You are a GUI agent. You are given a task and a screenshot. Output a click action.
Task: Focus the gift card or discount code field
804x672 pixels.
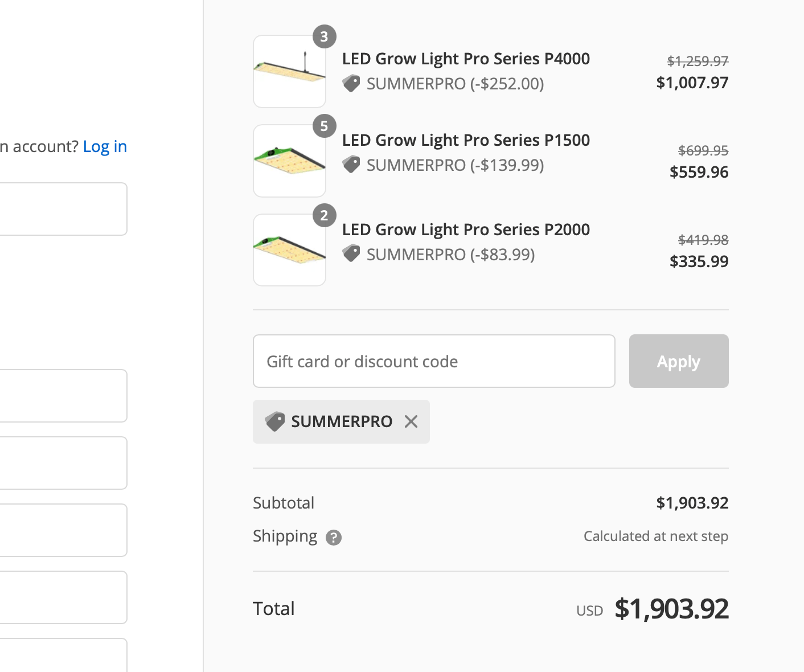click(x=434, y=361)
